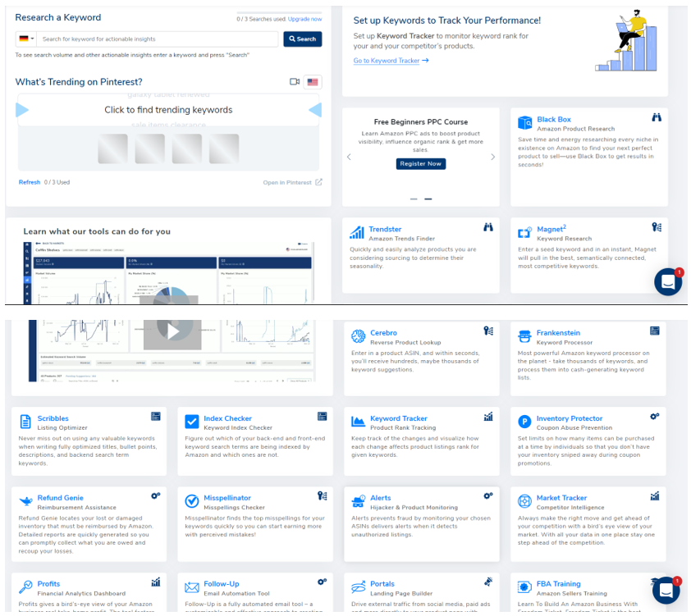Open the external link icon next to Open in Pinterest
Screen dimensions: 691x616
(318, 182)
